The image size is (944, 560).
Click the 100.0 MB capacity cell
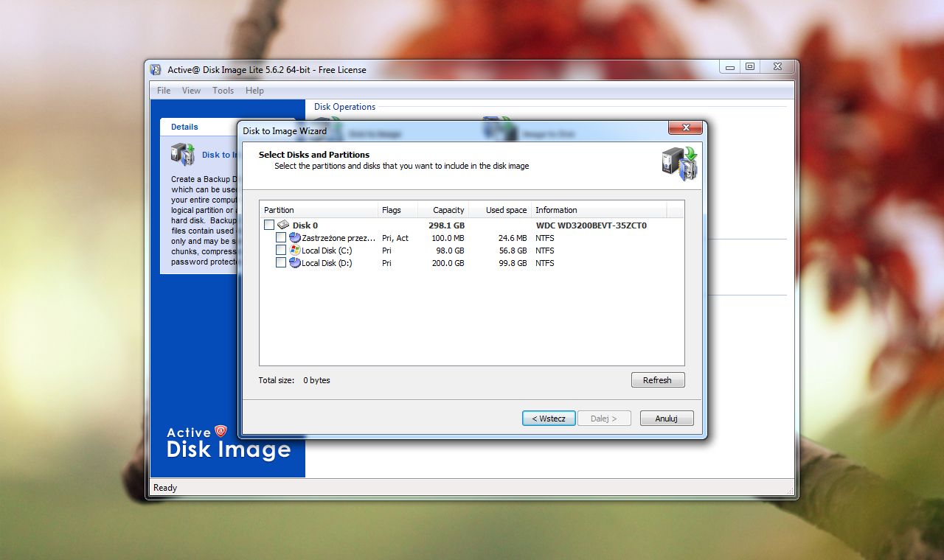[448, 238]
